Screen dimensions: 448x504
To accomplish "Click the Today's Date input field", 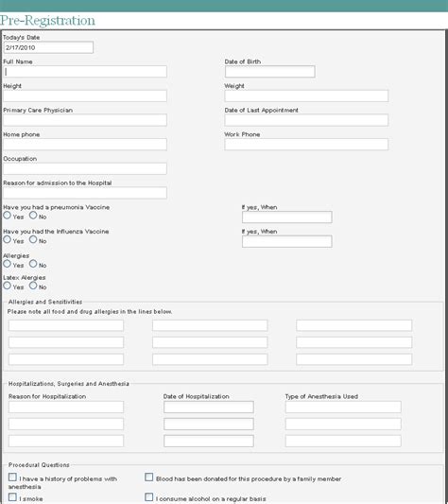I will point(48,47).
